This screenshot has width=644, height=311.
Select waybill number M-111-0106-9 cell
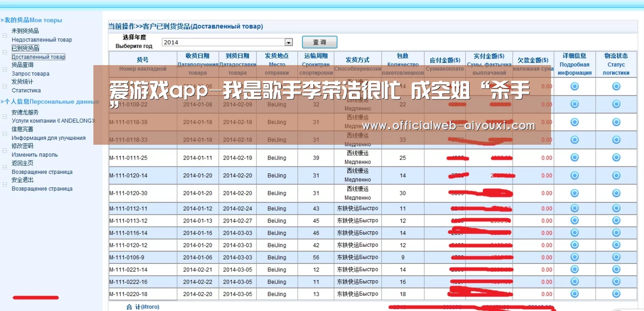pyautogui.click(x=143, y=257)
